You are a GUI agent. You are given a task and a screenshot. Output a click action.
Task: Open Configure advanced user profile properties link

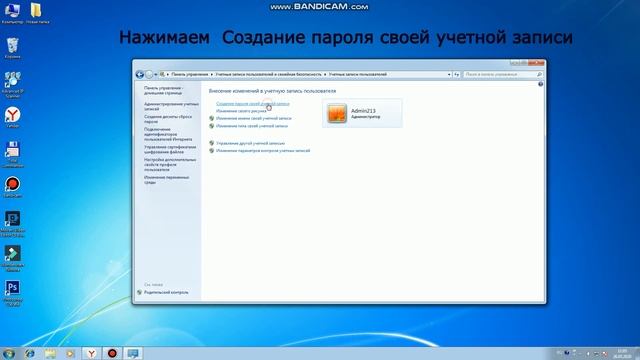tap(170, 164)
